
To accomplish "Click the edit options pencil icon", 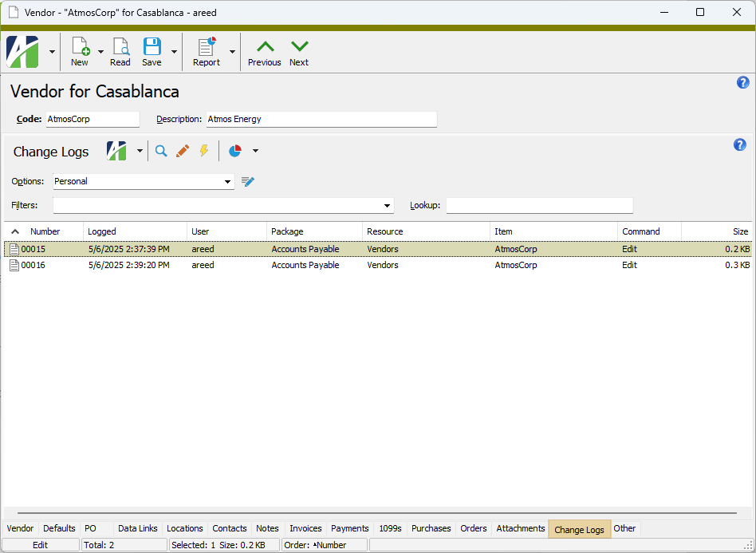I will pos(248,181).
